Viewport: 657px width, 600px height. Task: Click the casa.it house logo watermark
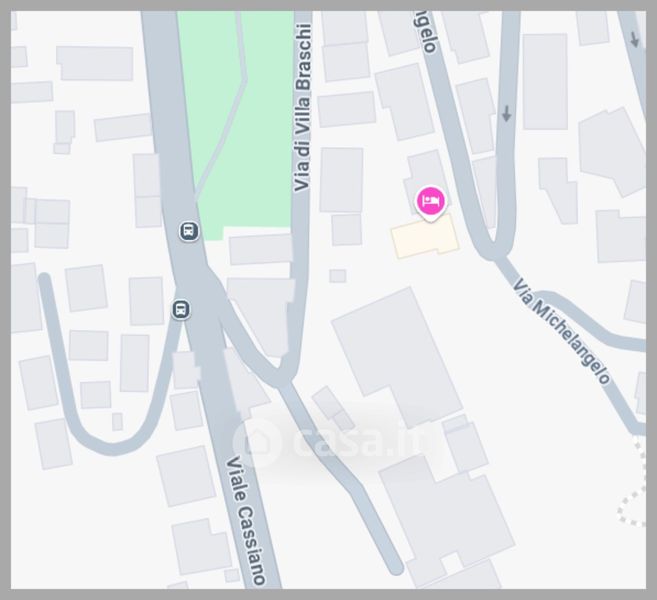point(257,443)
